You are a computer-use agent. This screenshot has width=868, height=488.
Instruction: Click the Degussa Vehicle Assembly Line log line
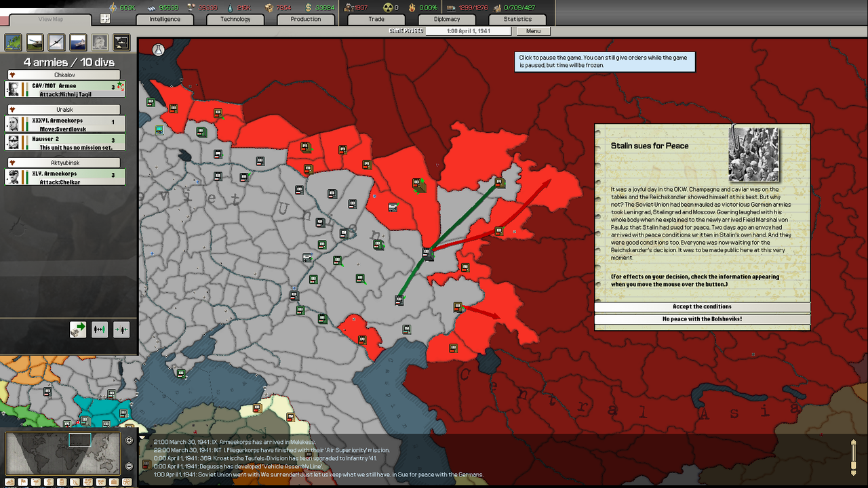coord(237,466)
